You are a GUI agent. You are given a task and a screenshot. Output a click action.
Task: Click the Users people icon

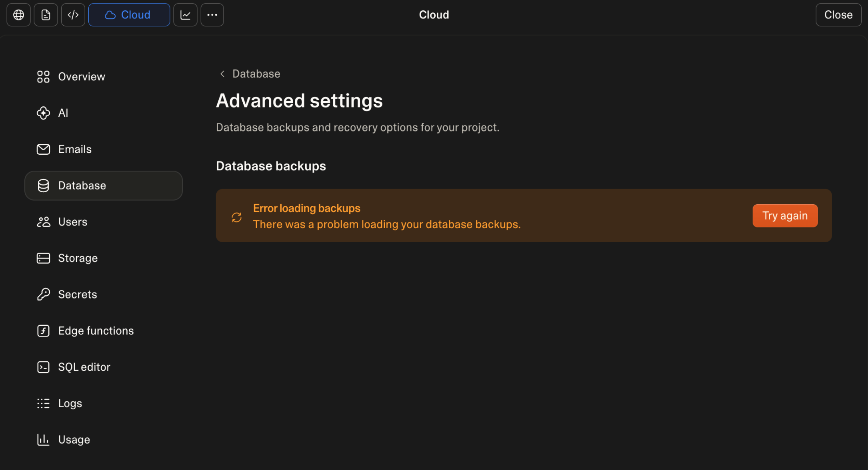tap(43, 222)
